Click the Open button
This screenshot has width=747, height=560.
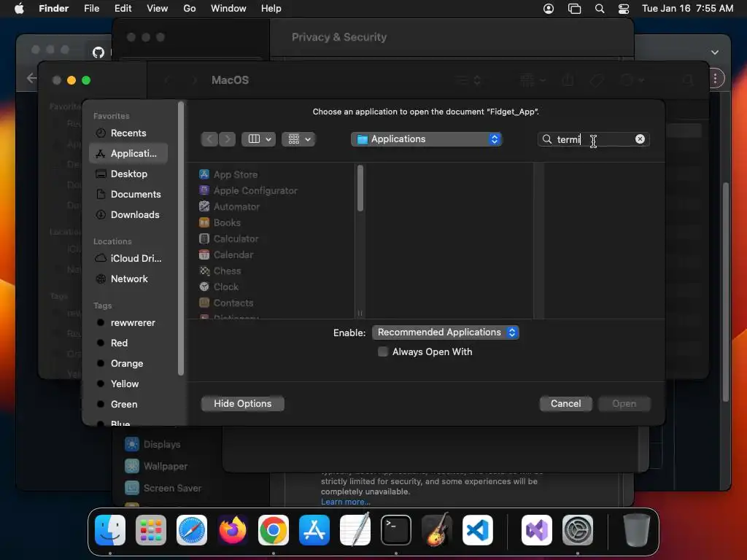click(624, 404)
